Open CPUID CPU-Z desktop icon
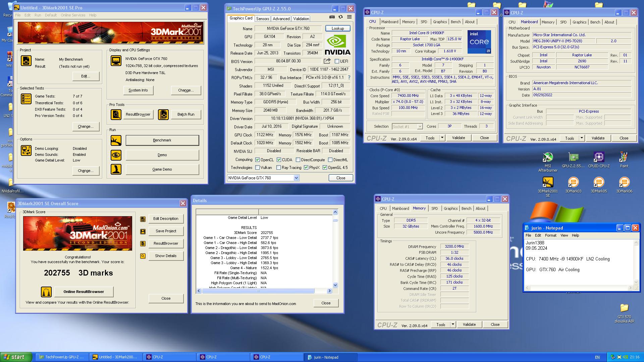 tap(599, 160)
